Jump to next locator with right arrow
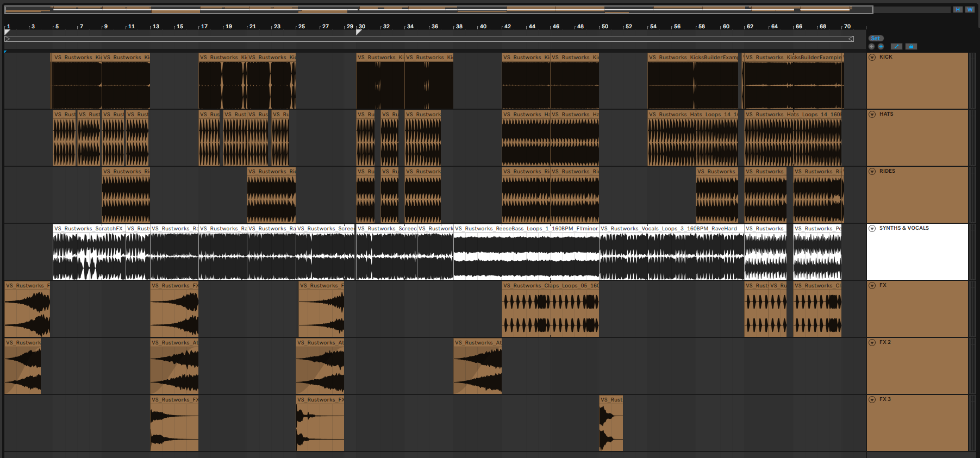 click(x=881, y=47)
